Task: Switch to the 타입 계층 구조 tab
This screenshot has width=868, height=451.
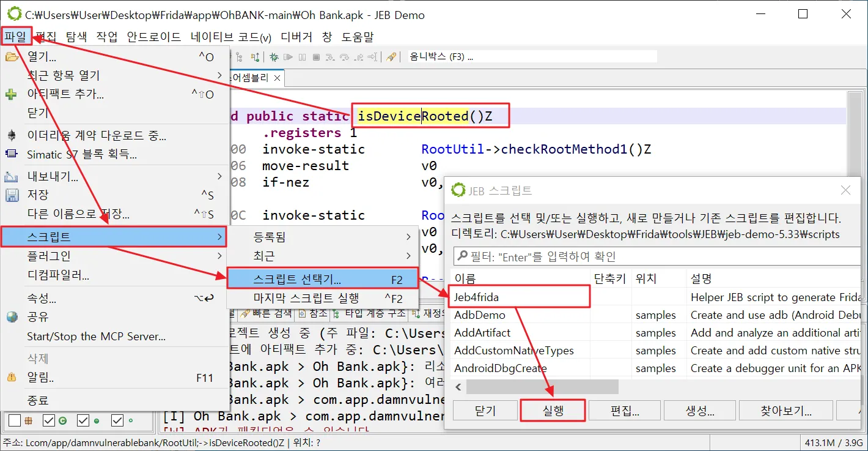Action: tap(369, 313)
